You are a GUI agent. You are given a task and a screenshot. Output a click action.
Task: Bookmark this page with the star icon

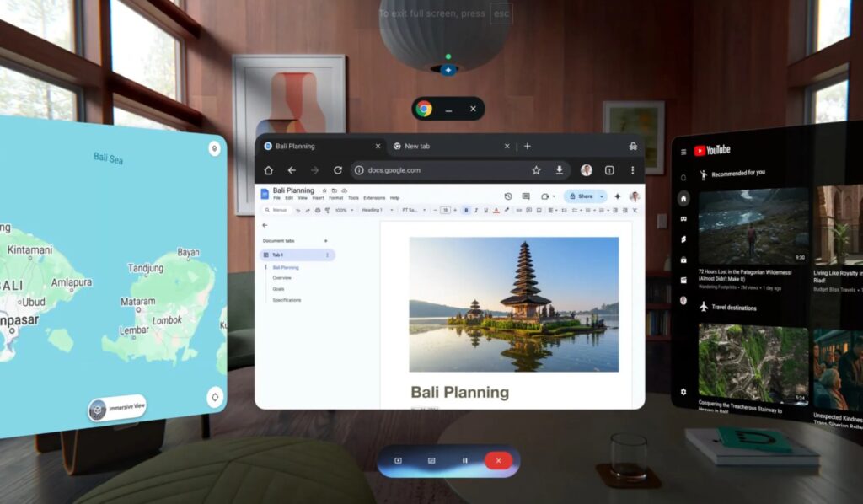[536, 170]
